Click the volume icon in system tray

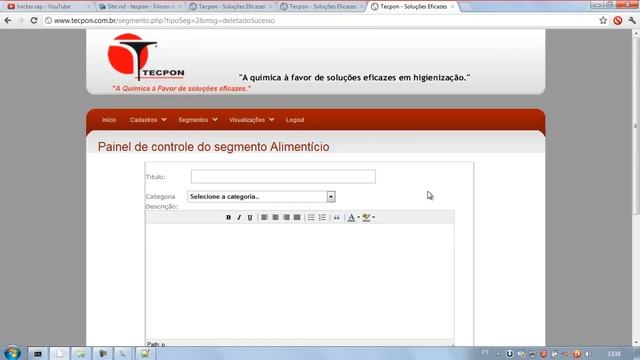click(x=588, y=354)
